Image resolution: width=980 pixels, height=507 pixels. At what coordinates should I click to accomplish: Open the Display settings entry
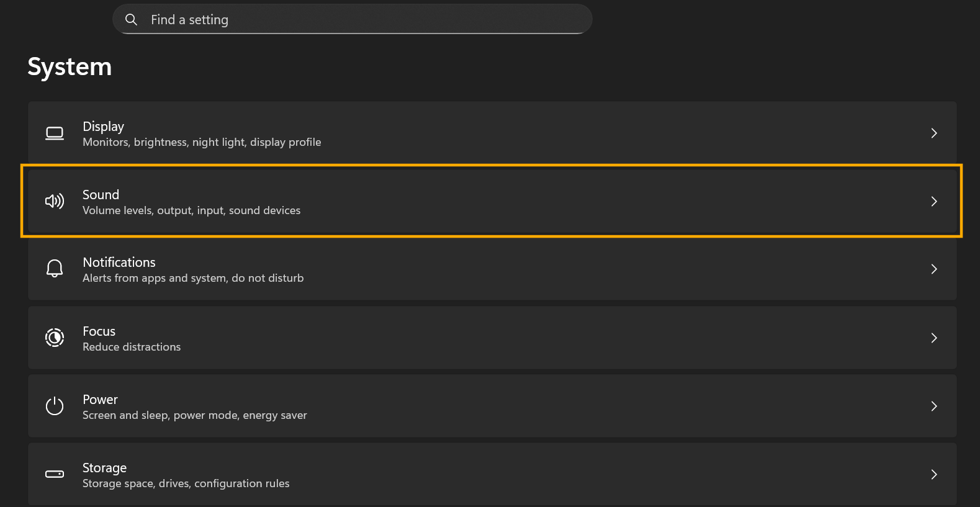(492, 133)
